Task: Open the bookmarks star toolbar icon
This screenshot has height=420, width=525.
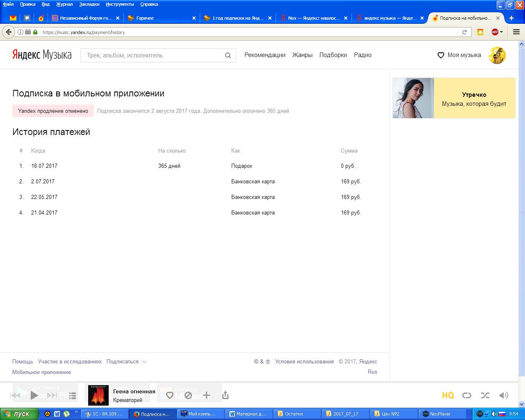Action: pyautogui.click(x=480, y=32)
